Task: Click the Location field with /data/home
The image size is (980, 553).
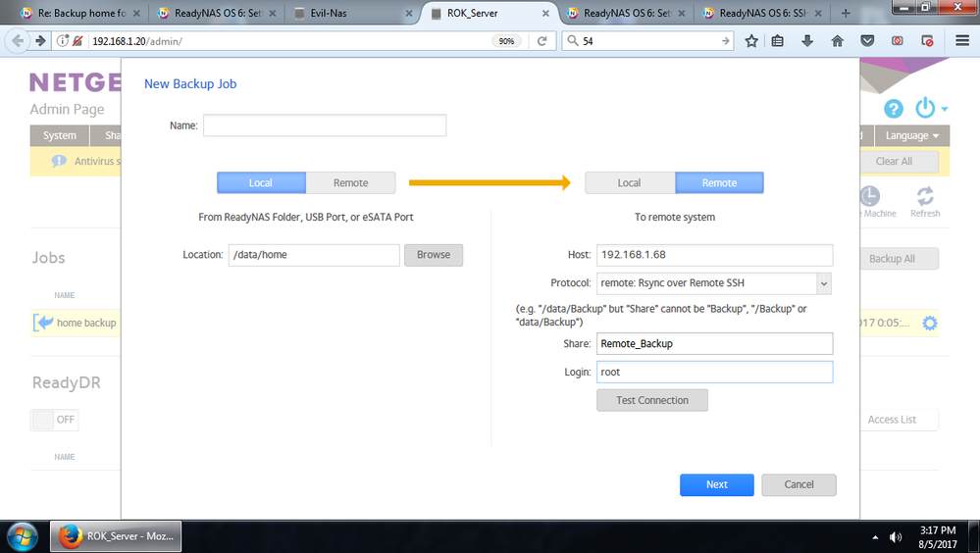Action: 314,255
